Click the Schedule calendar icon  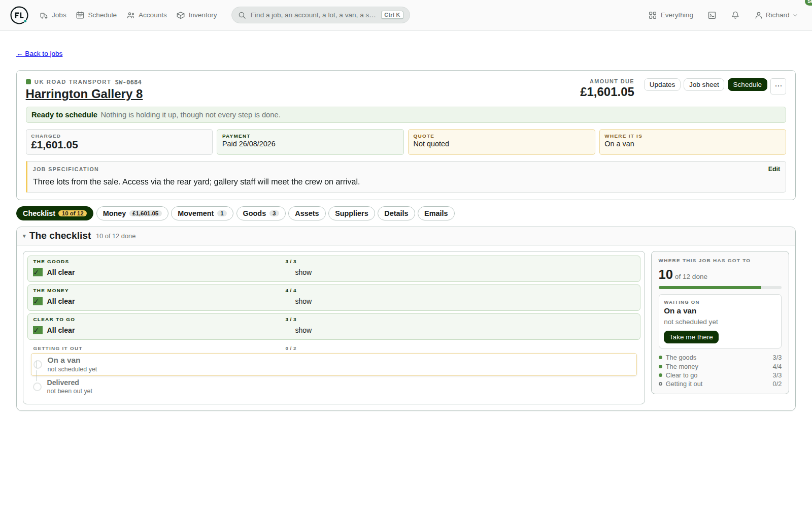[80, 15]
